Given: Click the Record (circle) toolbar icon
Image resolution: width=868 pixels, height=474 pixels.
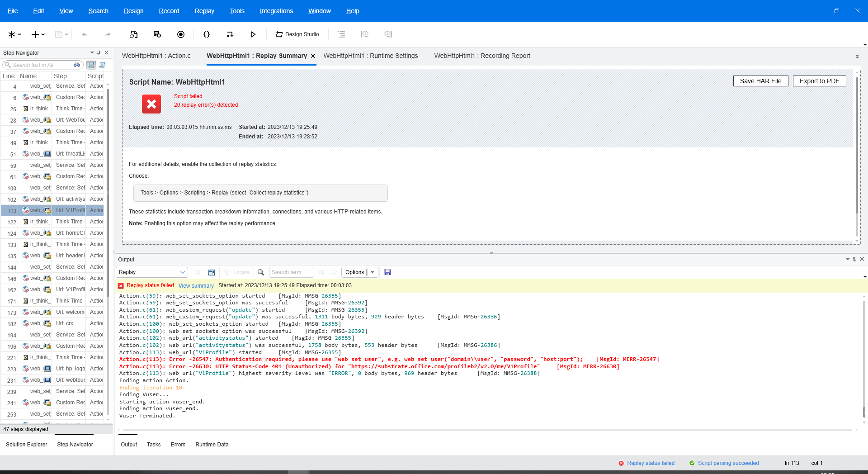Looking at the screenshot, I should pos(181,34).
